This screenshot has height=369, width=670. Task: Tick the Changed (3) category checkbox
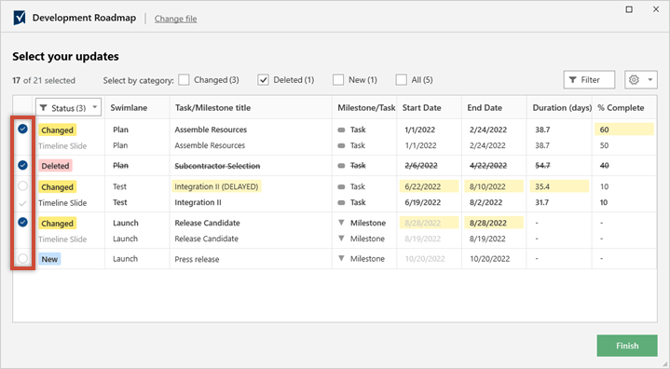tap(184, 80)
